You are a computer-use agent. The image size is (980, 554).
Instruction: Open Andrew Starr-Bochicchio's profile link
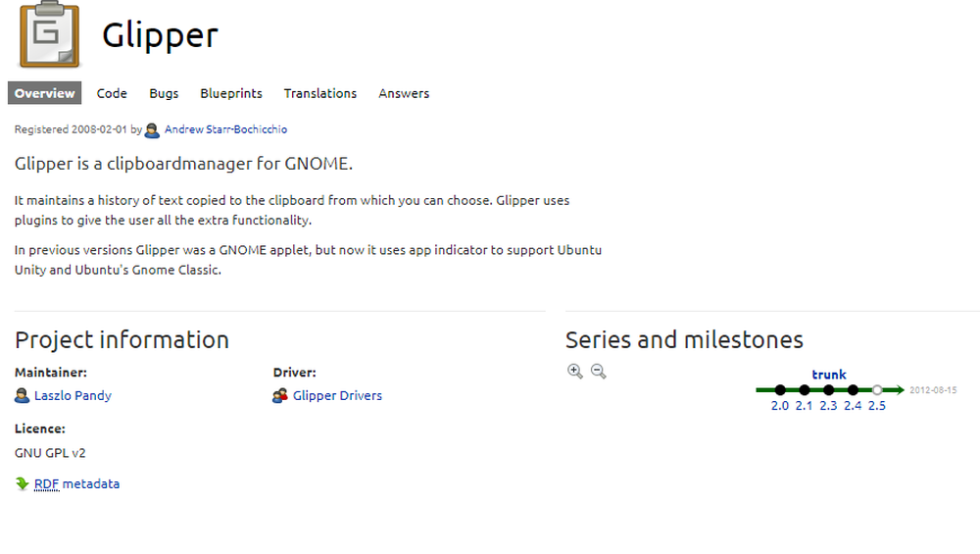pyautogui.click(x=225, y=129)
